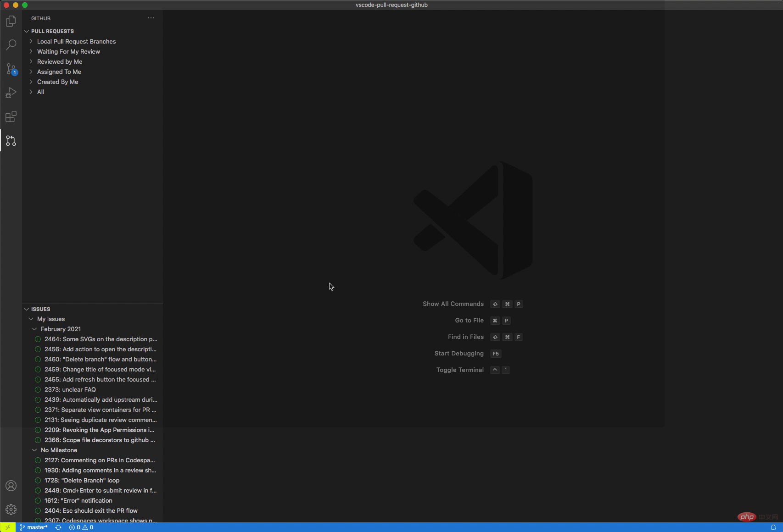Select the GitHub Pull Requests icon
The image size is (783, 532).
[11, 141]
